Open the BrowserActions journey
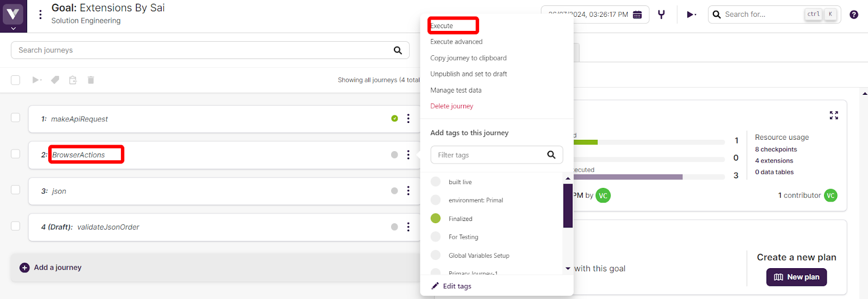This screenshot has height=299, width=868. [78, 155]
